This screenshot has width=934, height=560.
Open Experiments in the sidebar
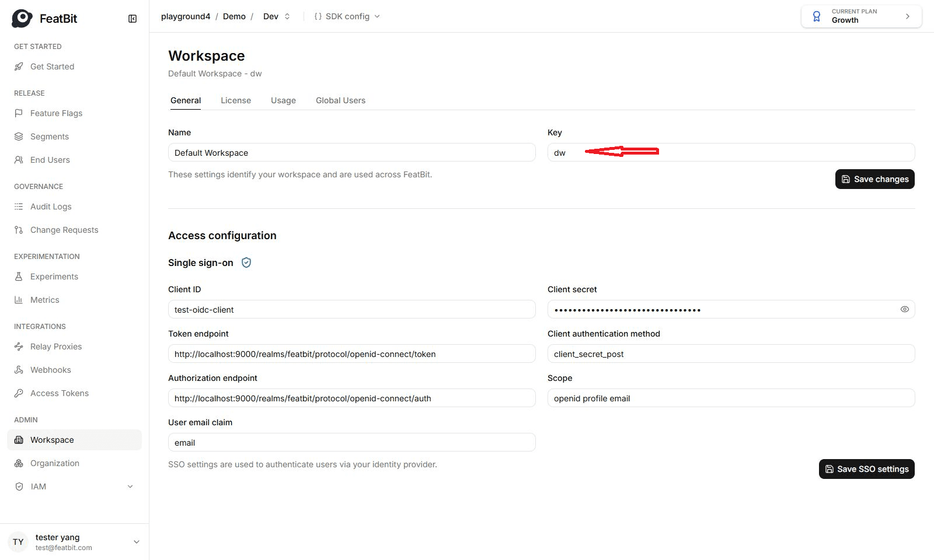coord(75,276)
